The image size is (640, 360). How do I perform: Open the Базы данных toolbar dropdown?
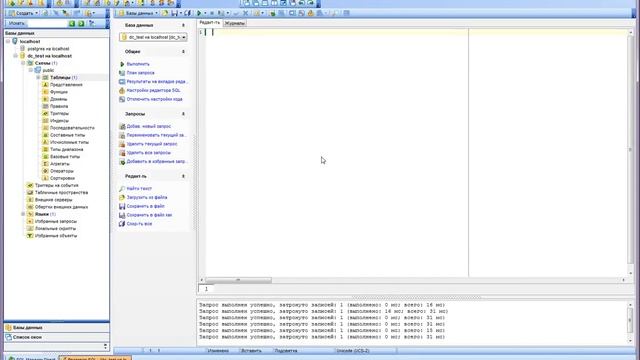[138, 13]
